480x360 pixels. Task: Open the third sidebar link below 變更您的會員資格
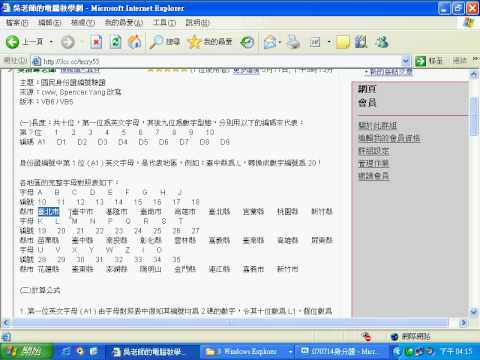(x=373, y=151)
